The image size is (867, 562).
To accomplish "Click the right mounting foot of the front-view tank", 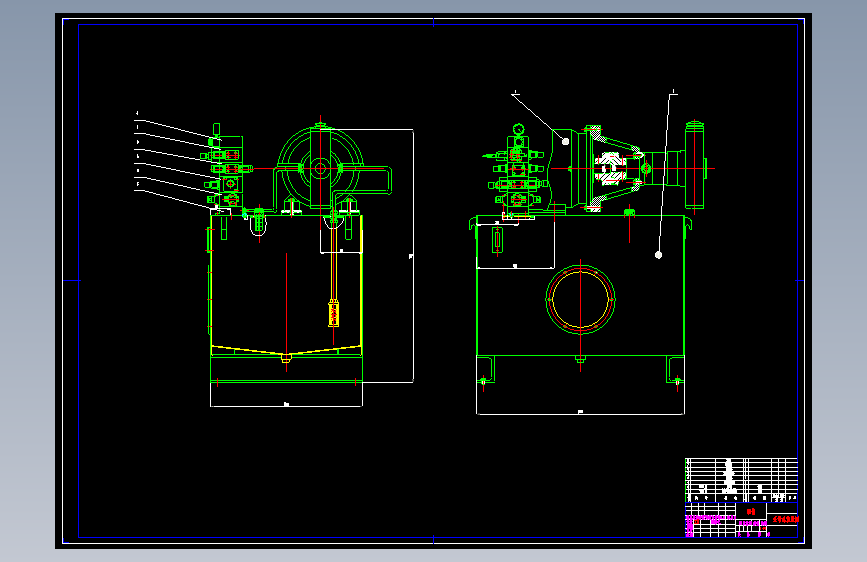I will (676, 370).
